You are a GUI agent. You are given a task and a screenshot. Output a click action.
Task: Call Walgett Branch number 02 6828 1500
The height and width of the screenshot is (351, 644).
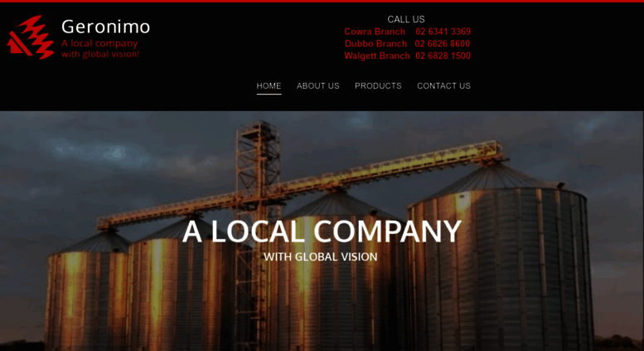443,56
